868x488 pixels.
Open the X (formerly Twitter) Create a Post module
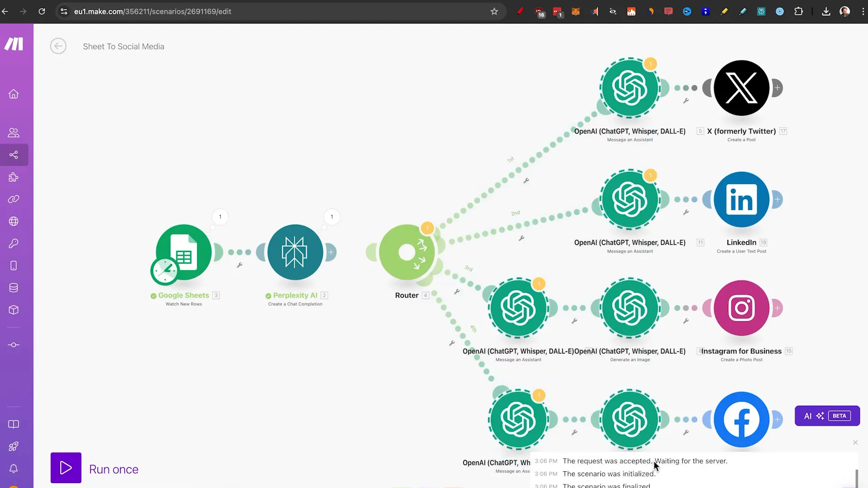tap(741, 88)
